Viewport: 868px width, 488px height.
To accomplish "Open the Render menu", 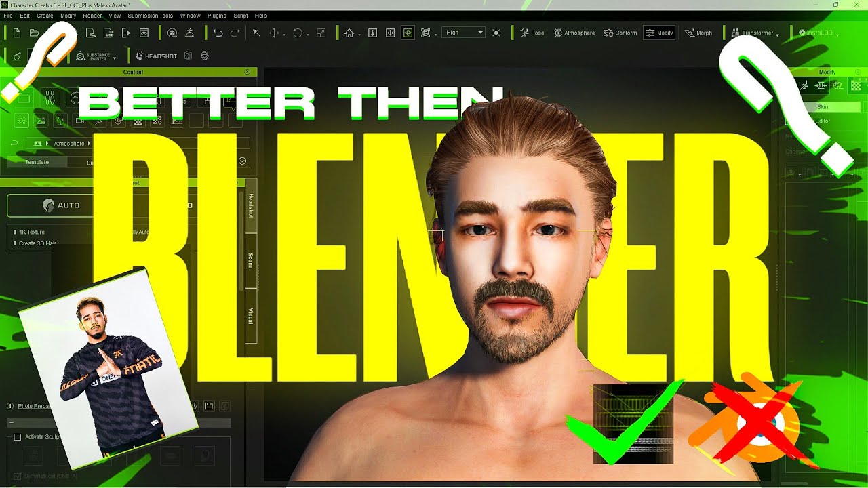I will point(92,16).
